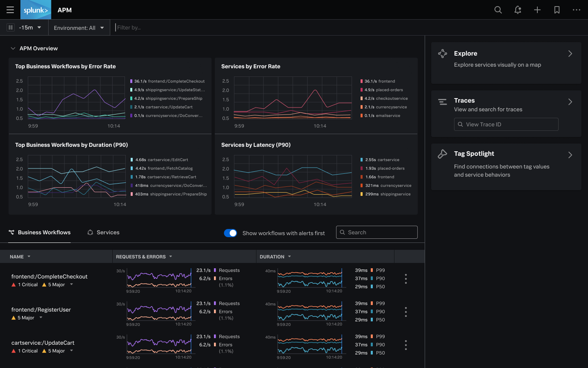Click the chevron on the Traces card

(570, 102)
